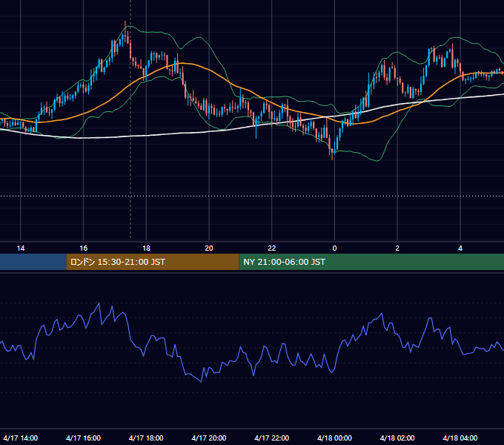Click the ロンドン 15:30-21:00 JST session bar
Image resolution: width=504 pixels, height=445 pixels.
153,262
